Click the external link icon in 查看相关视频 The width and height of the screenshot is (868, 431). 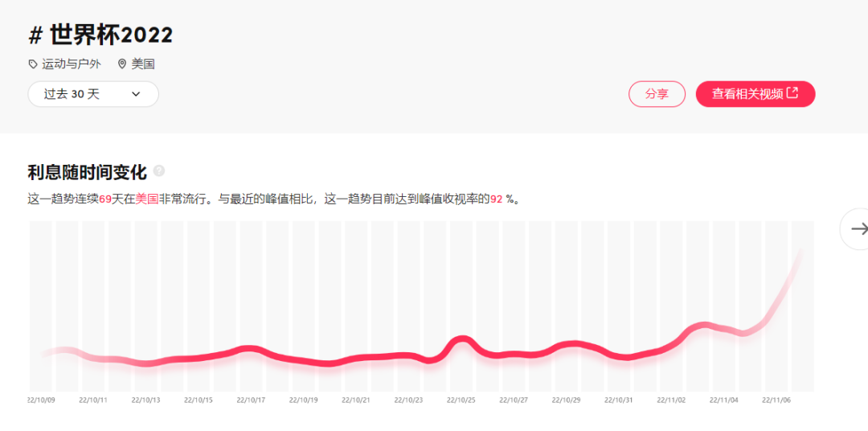pyautogui.click(x=792, y=93)
